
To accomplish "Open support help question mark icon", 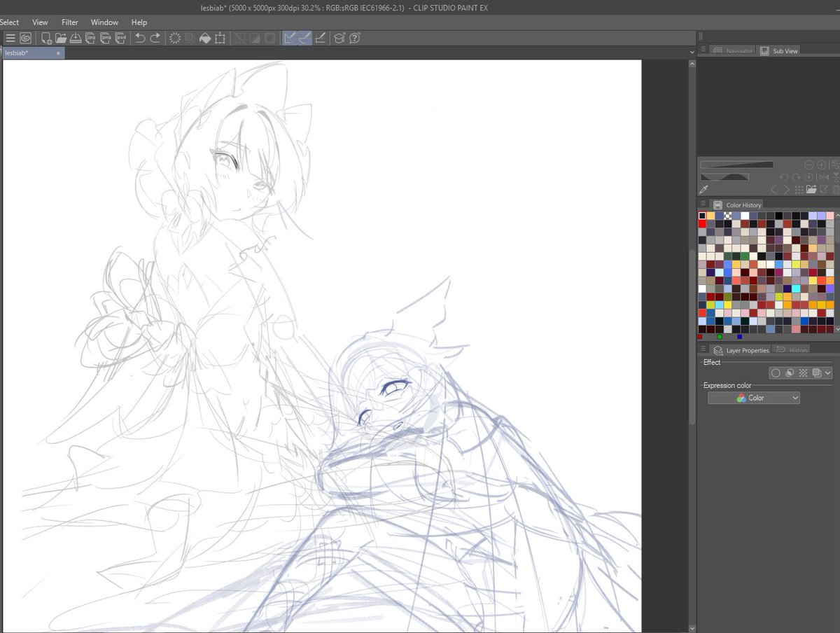I will tap(355, 38).
